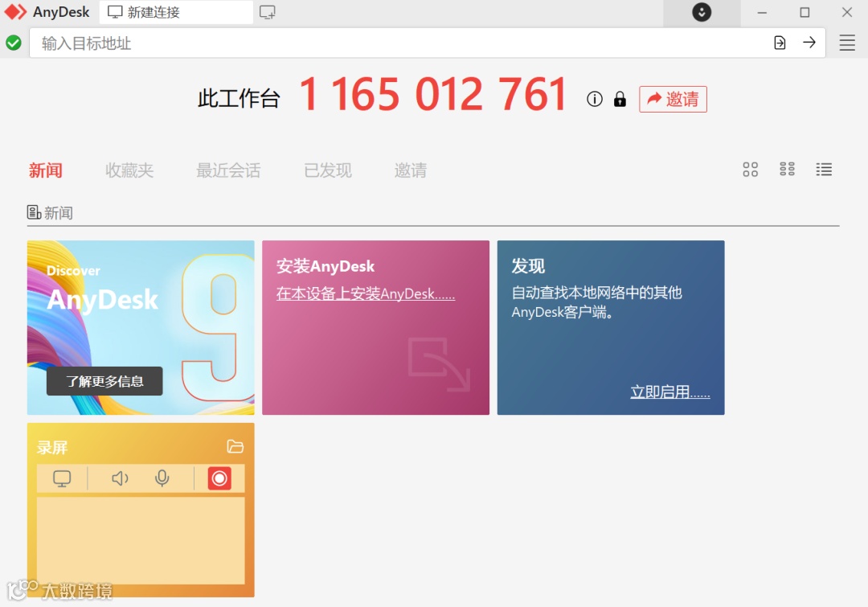Open the 已发现 tab
This screenshot has height=607, width=868.
328,170
